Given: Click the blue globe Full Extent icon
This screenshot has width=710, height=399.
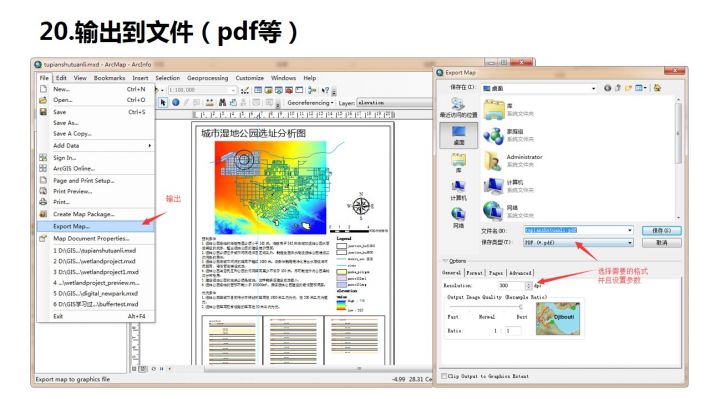Looking at the screenshot, I should [x=176, y=102].
